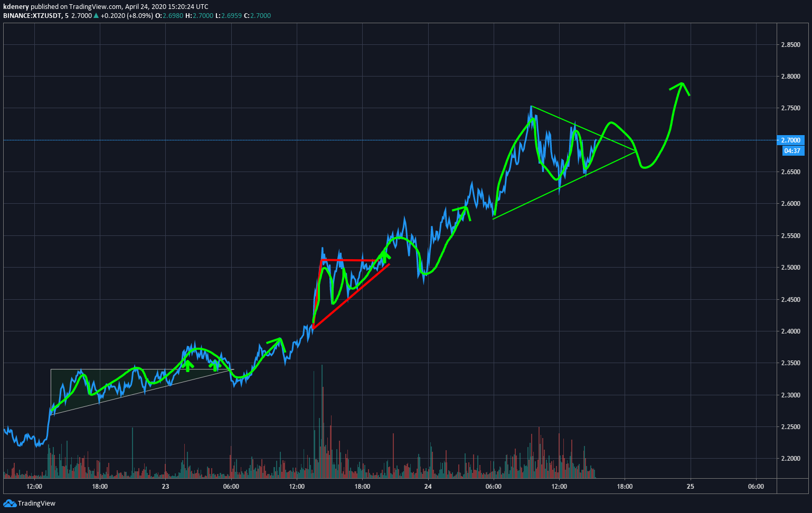Click the current price label 2.7000
Image resolution: width=812 pixels, height=513 pixels.
791,140
